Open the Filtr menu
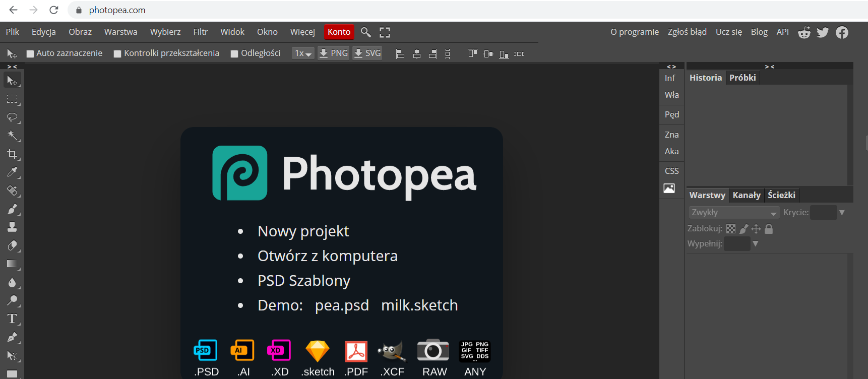 [x=201, y=32]
